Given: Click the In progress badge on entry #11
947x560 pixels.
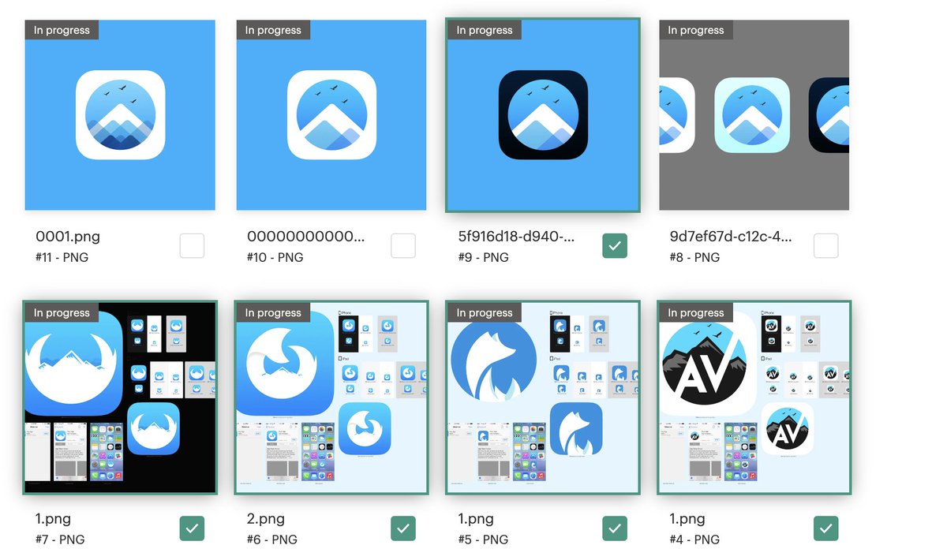Looking at the screenshot, I should (x=62, y=30).
